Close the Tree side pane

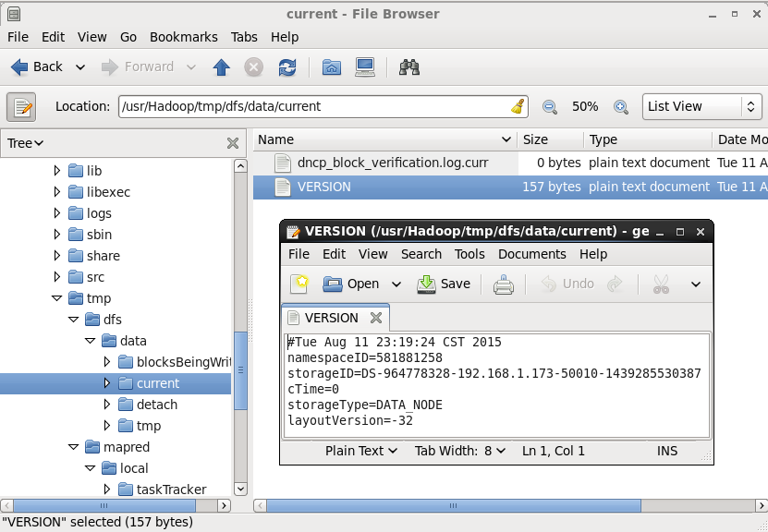tap(233, 143)
